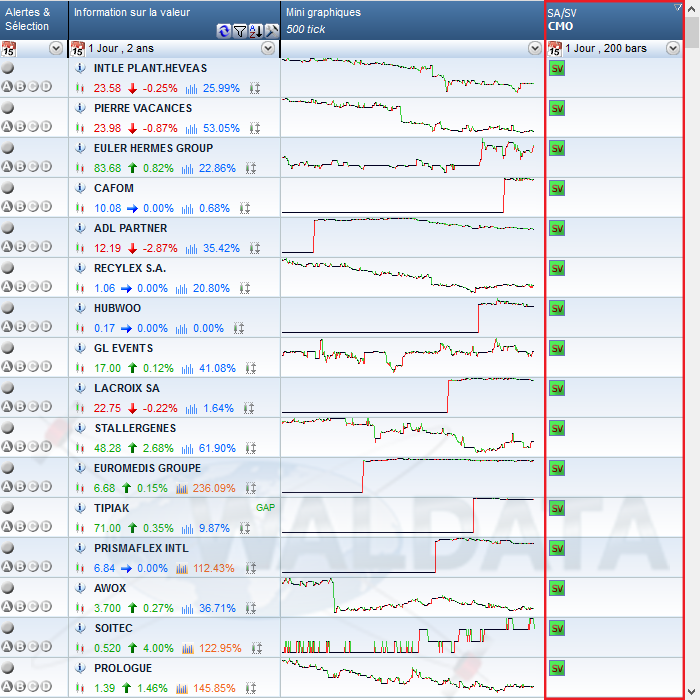Image resolution: width=700 pixels, height=700 pixels.
Task: Click the 23.58 price of INTLE PLANT.HEVEAS
Action: coord(107,88)
